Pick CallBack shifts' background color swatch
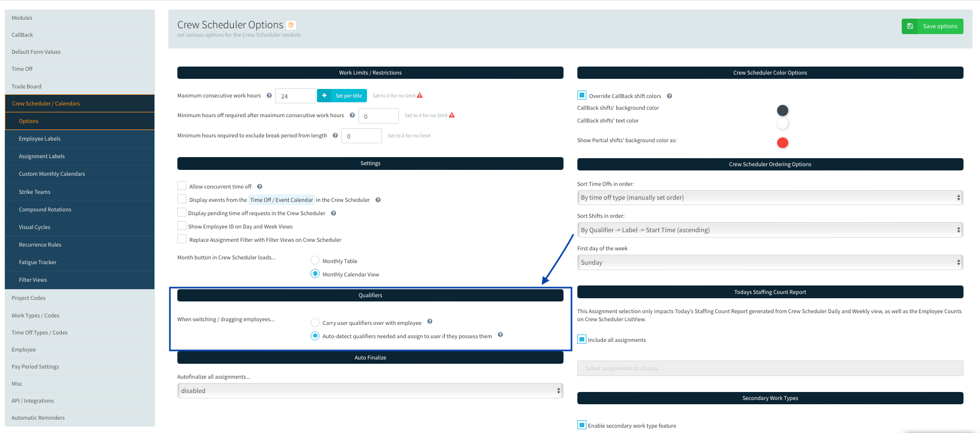Viewport: 980px width, 433px height. [782, 110]
